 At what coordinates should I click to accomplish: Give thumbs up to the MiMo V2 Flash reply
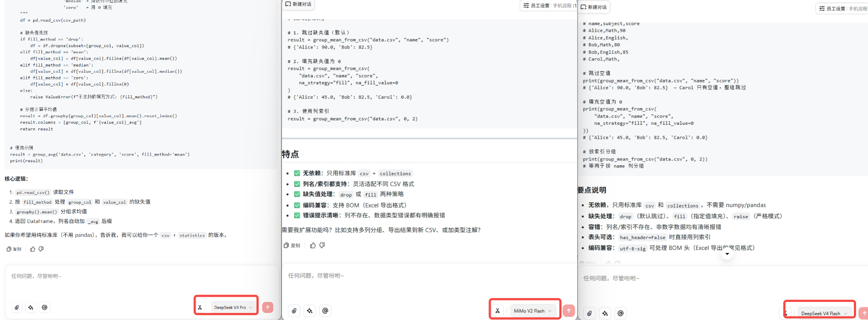pos(313,246)
